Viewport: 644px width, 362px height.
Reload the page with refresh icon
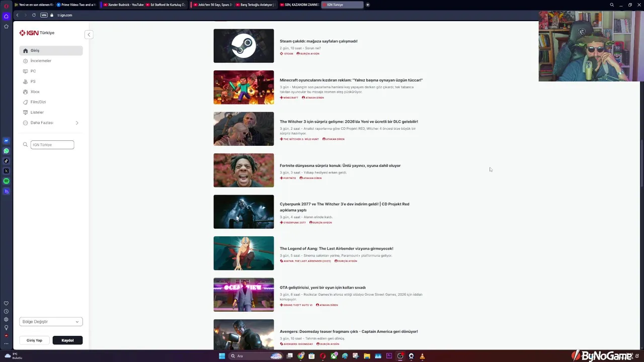click(x=34, y=15)
